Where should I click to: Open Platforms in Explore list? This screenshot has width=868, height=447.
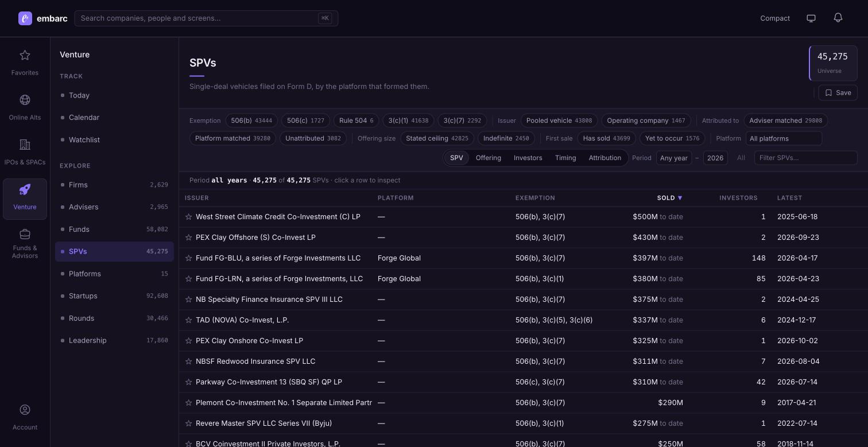pyautogui.click(x=114, y=274)
